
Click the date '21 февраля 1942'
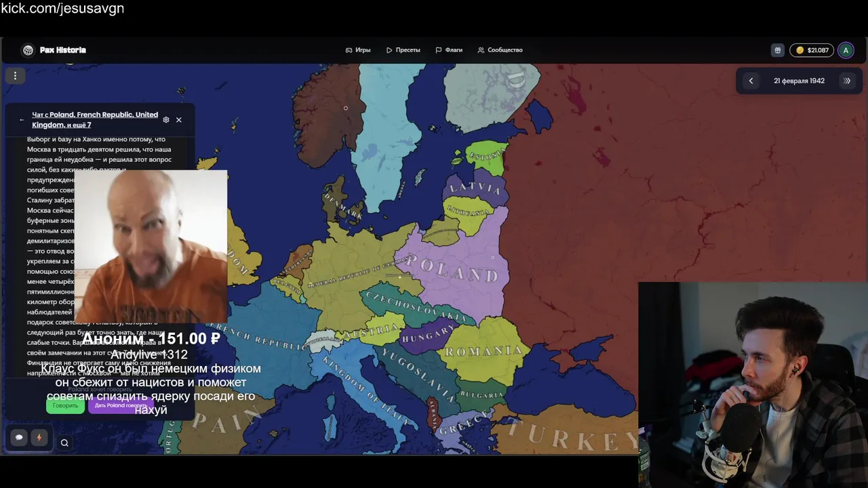click(799, 81)
